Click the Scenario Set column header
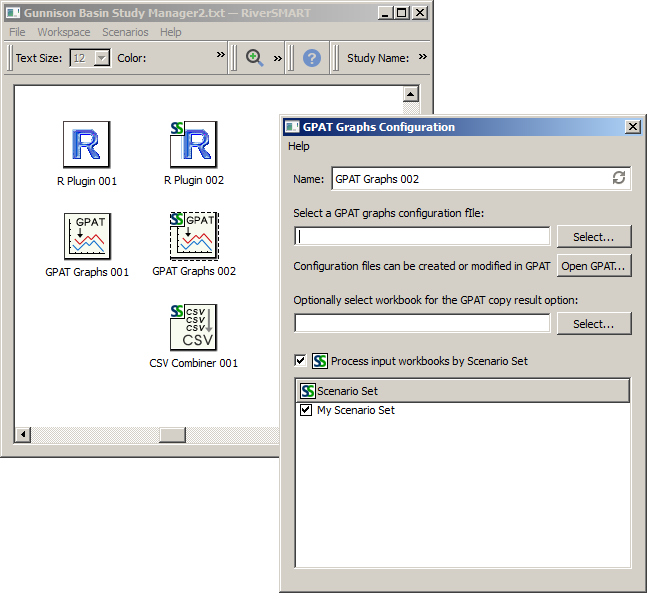647x593 pixels. pyautogui.click(x=463, y=391)
